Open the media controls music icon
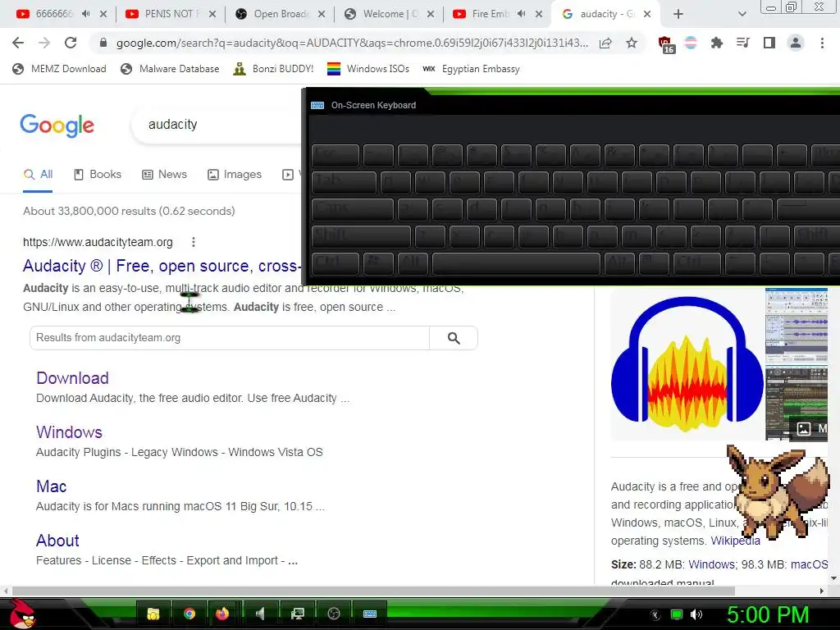This screenshot has width=840, height=630. point(742,43)
